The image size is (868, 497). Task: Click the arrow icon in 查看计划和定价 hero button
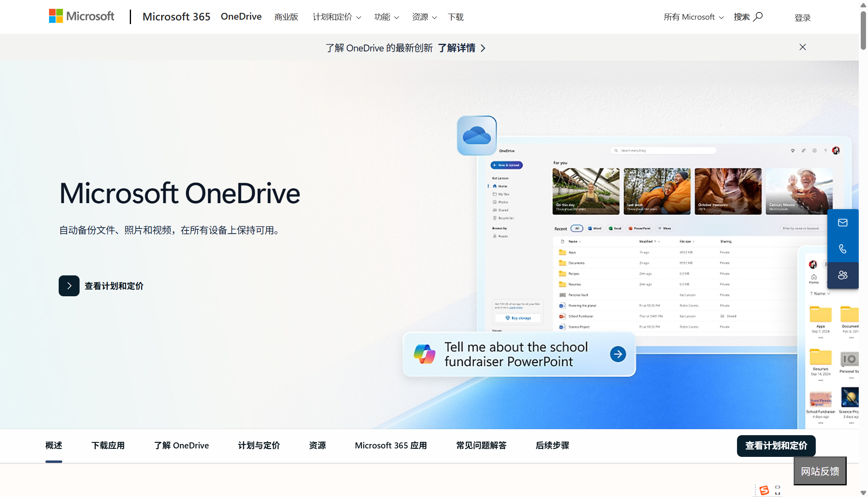[69, 285]
